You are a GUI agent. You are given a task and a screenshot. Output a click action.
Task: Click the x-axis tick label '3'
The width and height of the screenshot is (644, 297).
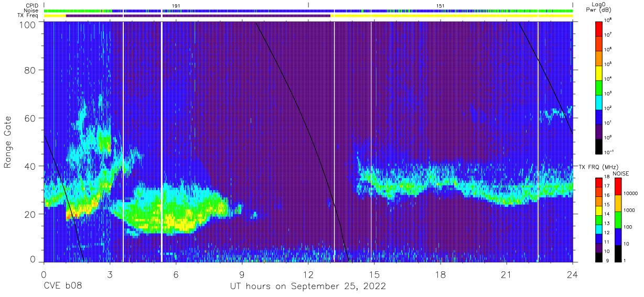tap(110, 274)
